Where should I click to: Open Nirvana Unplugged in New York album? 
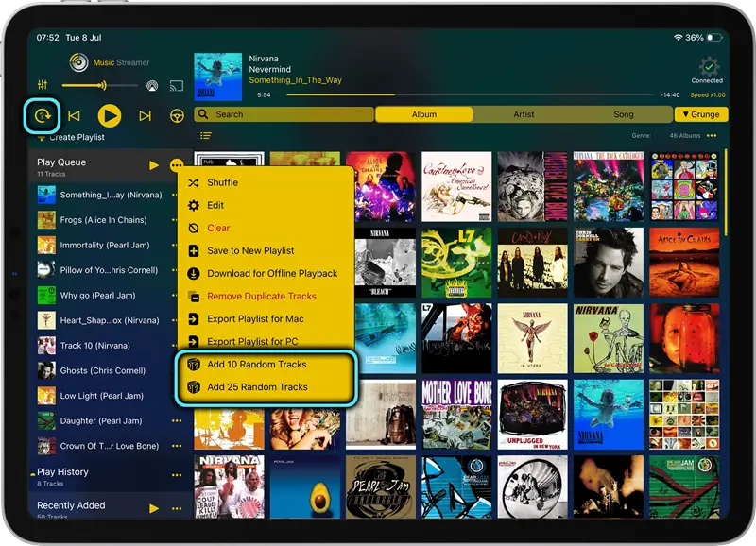[x=532, y=415]
